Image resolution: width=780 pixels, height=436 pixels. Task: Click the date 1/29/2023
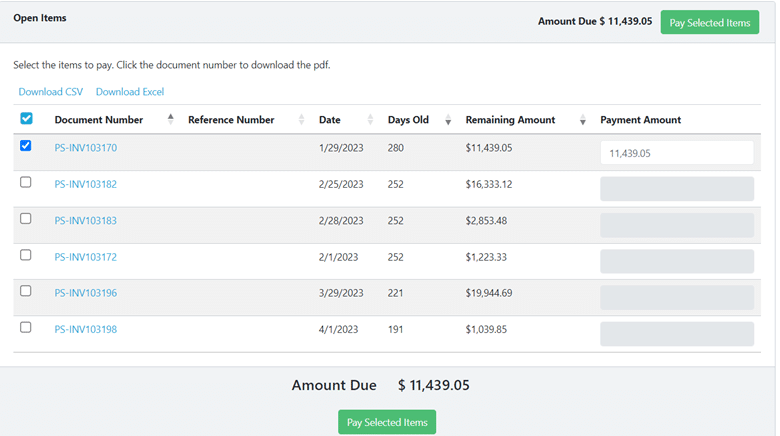tap(341, 148)
